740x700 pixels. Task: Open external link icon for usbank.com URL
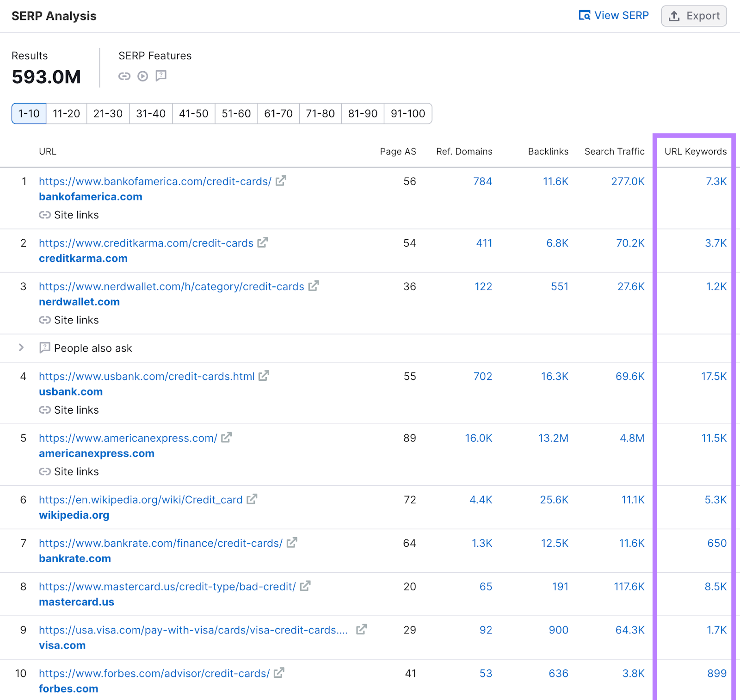coord(264,376)
